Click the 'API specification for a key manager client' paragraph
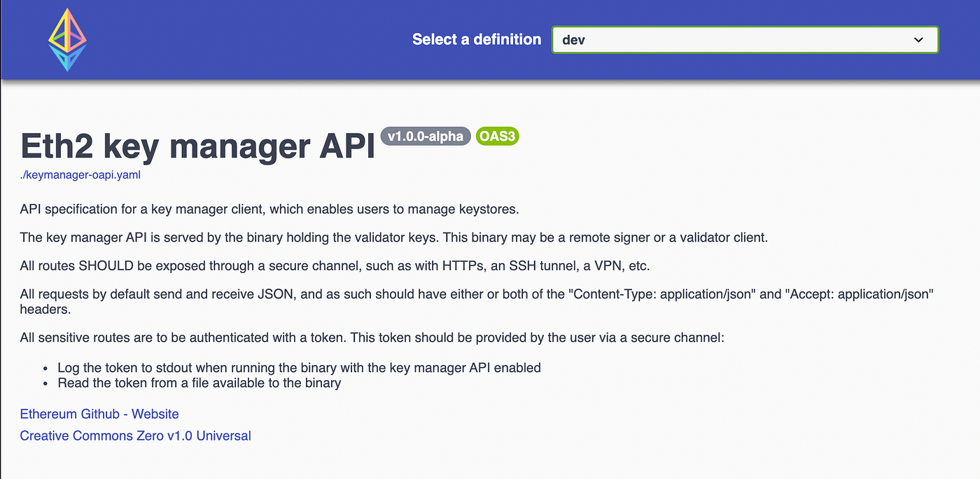This screenshot has width=980, height=479. (269, 209)
